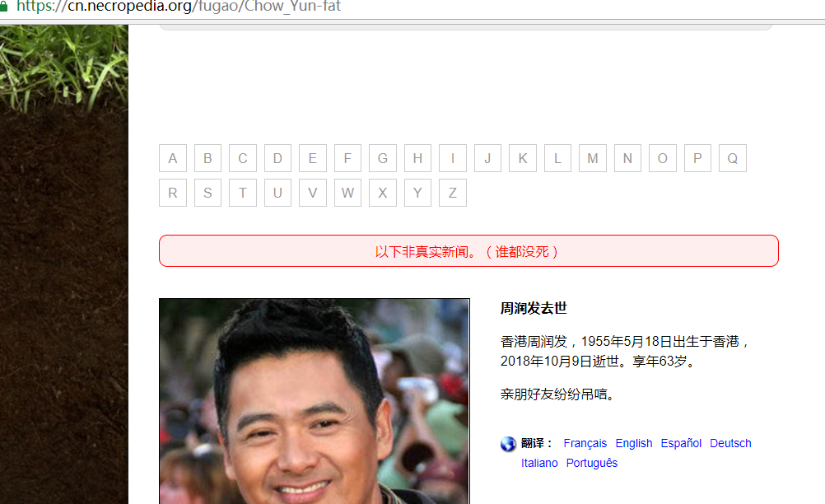Select letter D in the alphabet index

[277, 158]
